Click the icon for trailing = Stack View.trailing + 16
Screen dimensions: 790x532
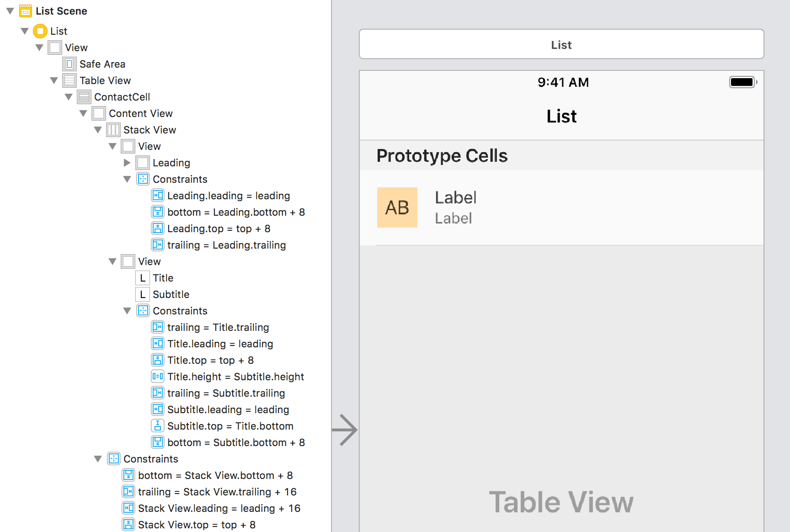click(x=128, y=492)
